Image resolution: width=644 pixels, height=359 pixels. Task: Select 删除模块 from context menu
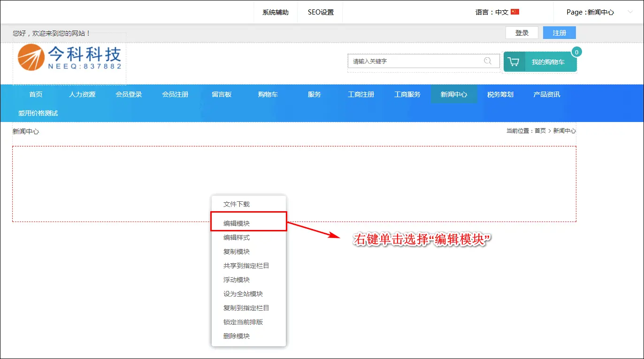[237, 336]
